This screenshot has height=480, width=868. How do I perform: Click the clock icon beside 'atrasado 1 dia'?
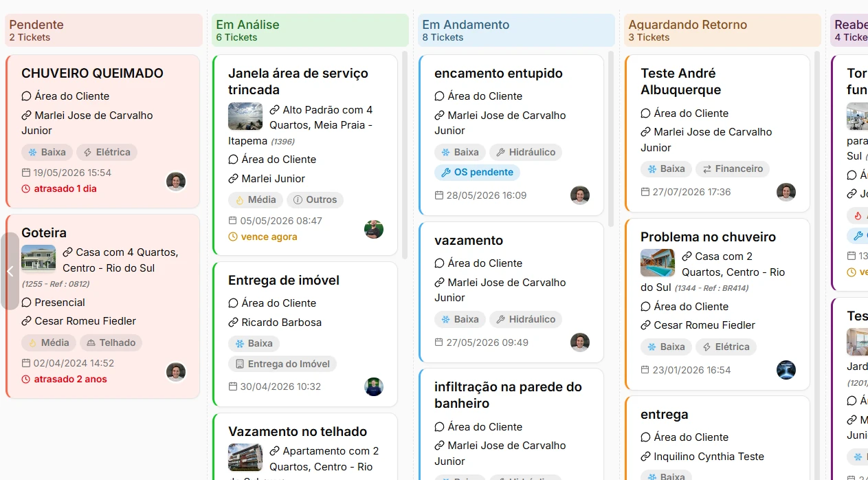26,188
